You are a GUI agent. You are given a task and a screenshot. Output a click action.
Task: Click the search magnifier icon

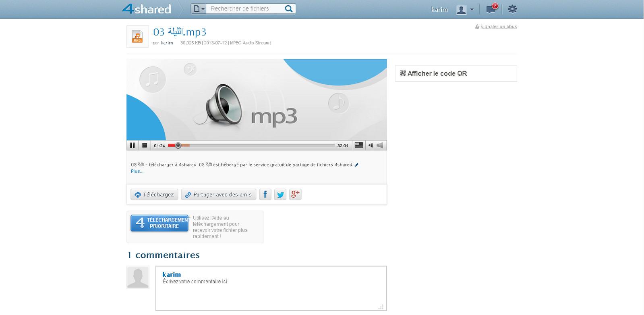(x=289, y=9)
